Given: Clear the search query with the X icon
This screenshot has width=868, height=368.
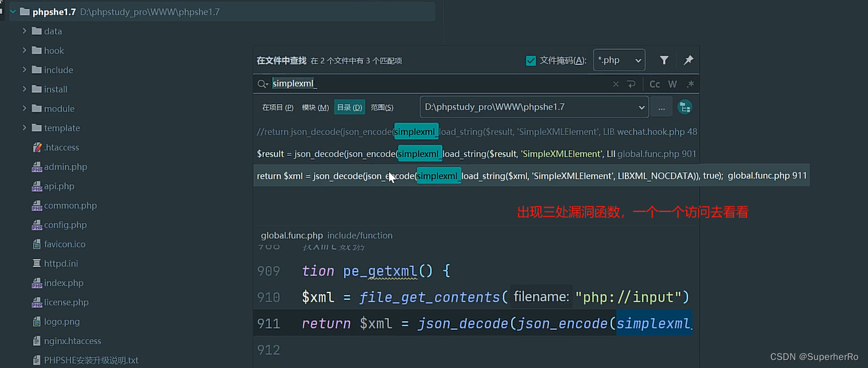Looking at the screenshot, I should click(x=616, y=84).
